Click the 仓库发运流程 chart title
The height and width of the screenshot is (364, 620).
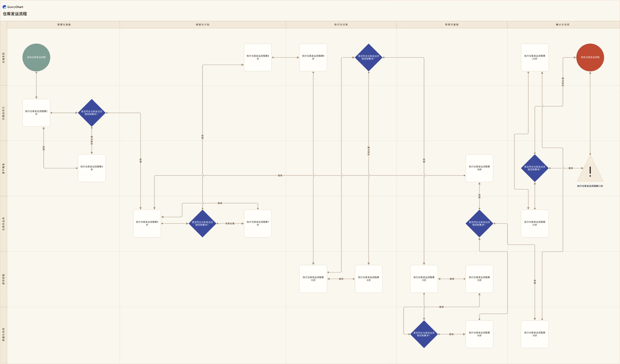click(x=15, y=14)
